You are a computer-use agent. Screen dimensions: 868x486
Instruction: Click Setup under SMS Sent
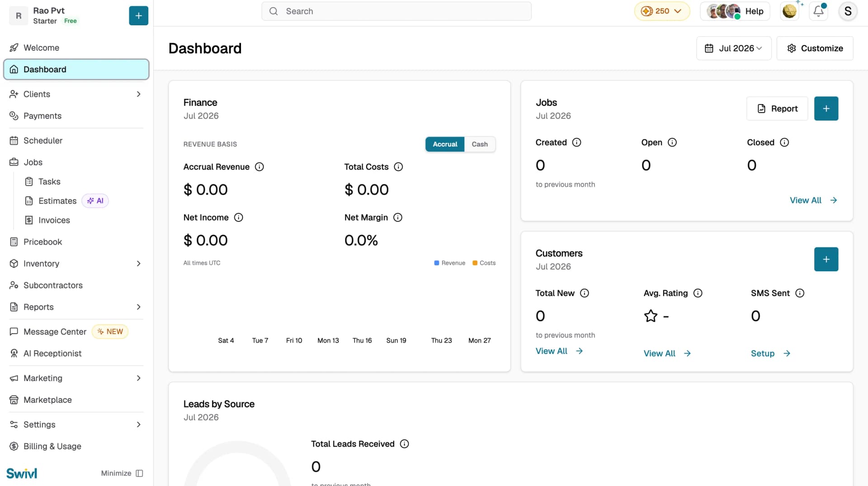coord(770,354)
